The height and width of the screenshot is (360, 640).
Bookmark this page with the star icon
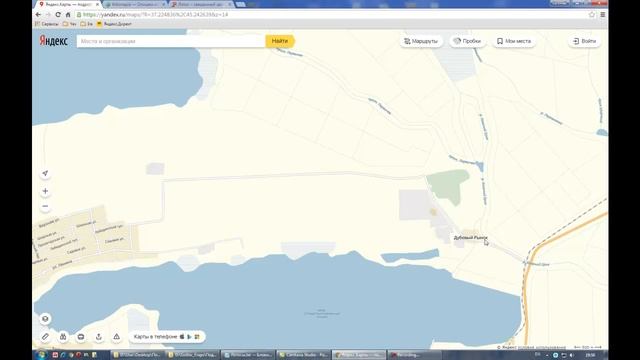tap(592, 14)
